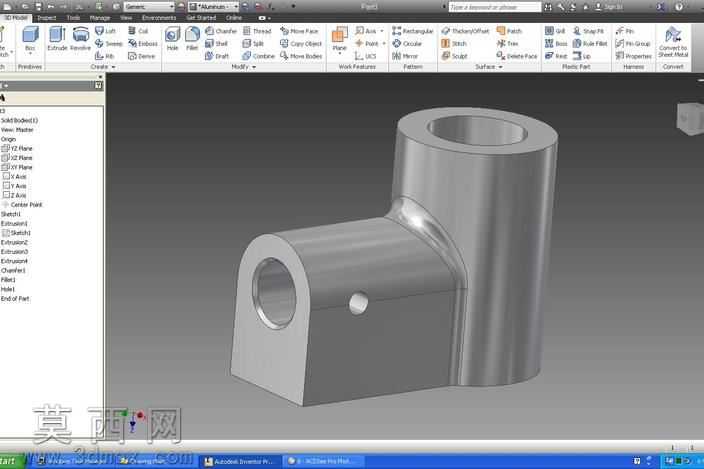
Task: Select the Fillet tool
Action: 192,39
